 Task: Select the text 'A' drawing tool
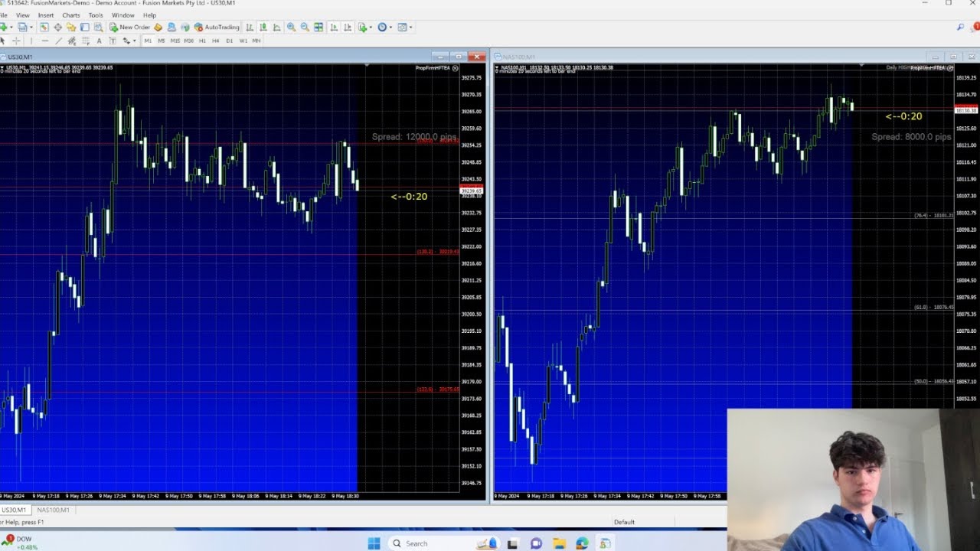point(99,41)
